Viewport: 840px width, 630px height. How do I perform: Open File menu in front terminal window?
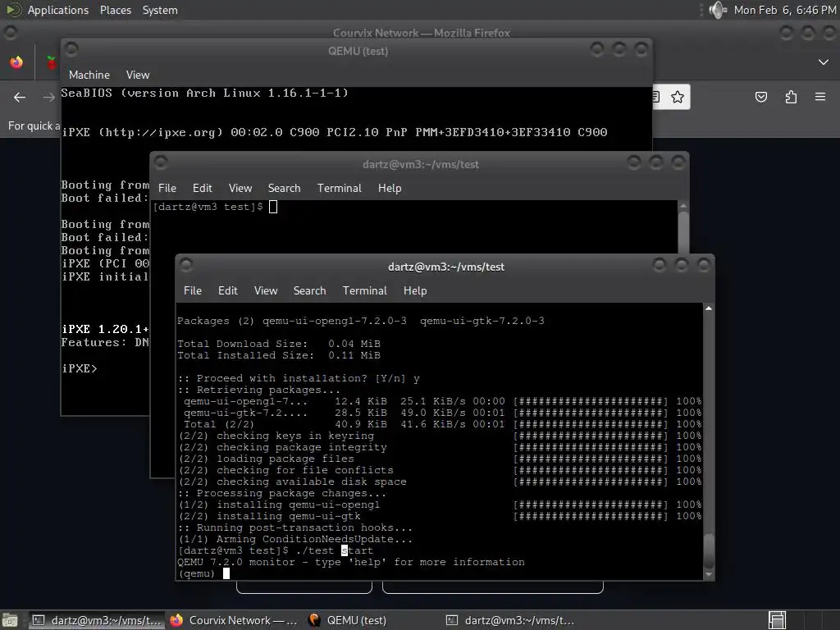192,290
